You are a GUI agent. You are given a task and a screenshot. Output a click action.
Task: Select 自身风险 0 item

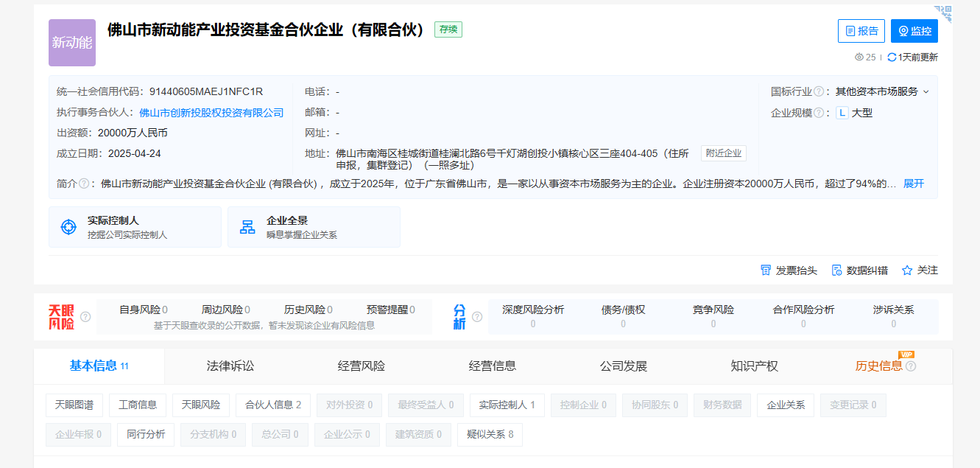144,310
